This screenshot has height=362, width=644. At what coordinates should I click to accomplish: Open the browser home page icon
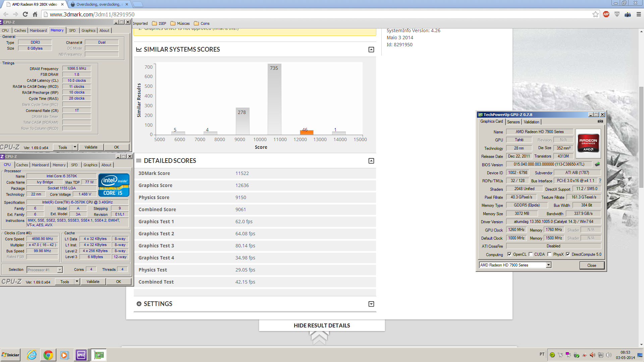[x=35, y=14]
